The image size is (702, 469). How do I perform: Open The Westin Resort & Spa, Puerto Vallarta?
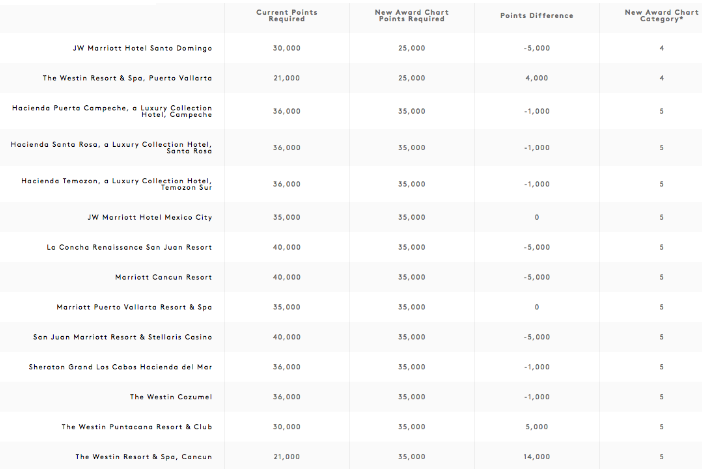(x=127, y=78)
